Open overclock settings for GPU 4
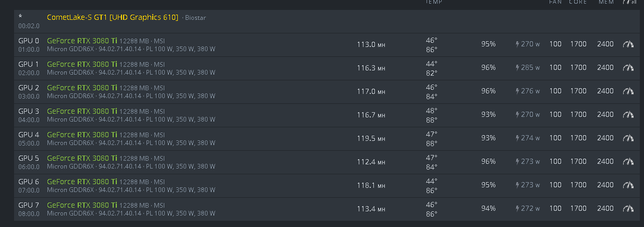This screenshot has width=644, height=227. pos(628,138)
